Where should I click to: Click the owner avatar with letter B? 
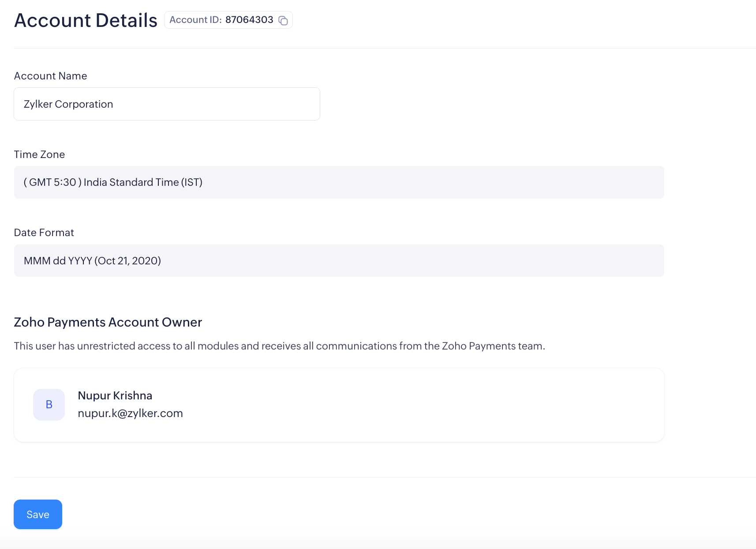(49, 404)
